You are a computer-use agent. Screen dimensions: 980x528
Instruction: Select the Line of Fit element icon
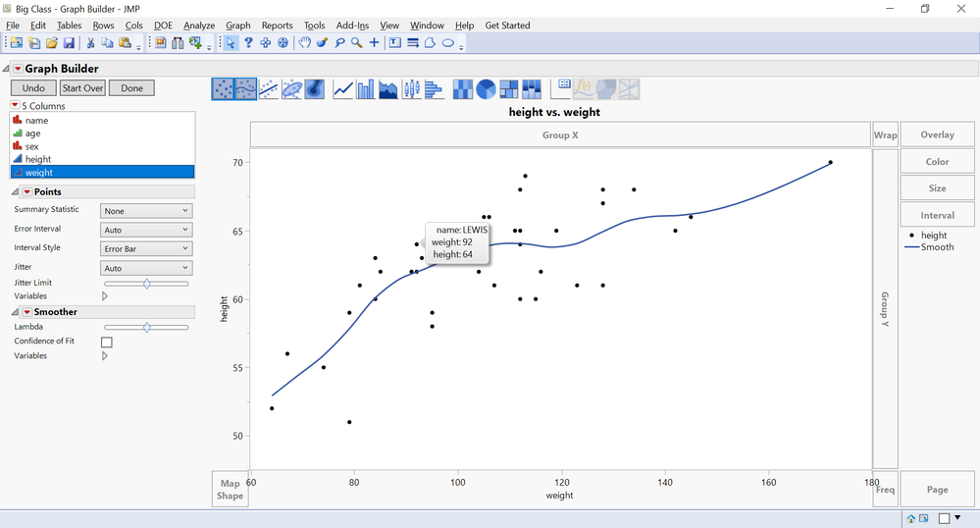[x=268, y=89]
